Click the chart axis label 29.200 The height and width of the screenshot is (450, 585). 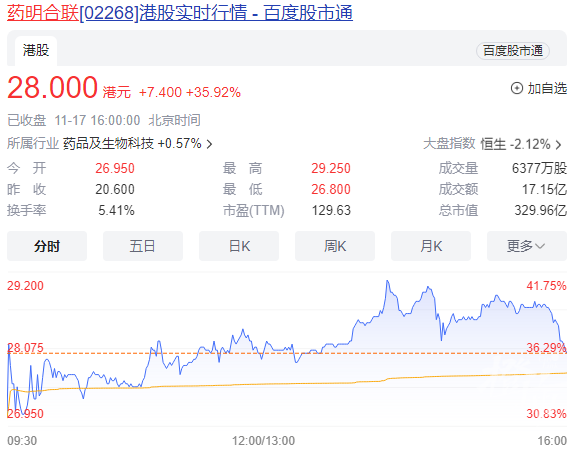(25, 286)
